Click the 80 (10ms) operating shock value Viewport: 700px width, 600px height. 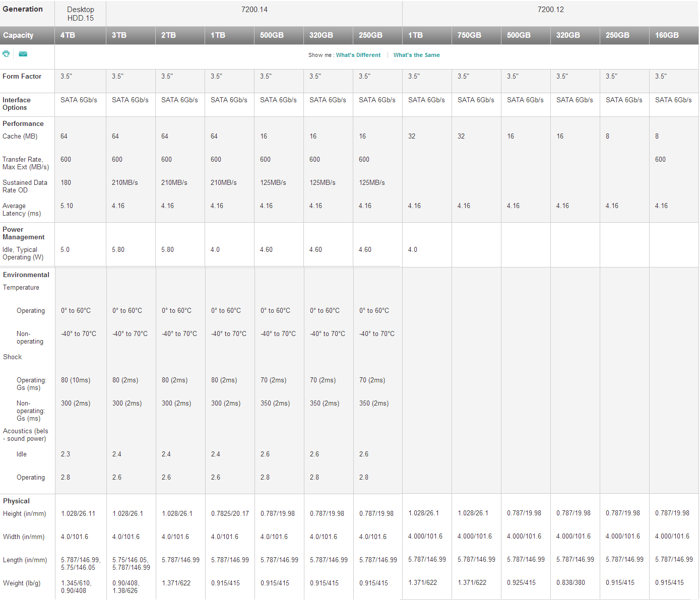(76, 380)
